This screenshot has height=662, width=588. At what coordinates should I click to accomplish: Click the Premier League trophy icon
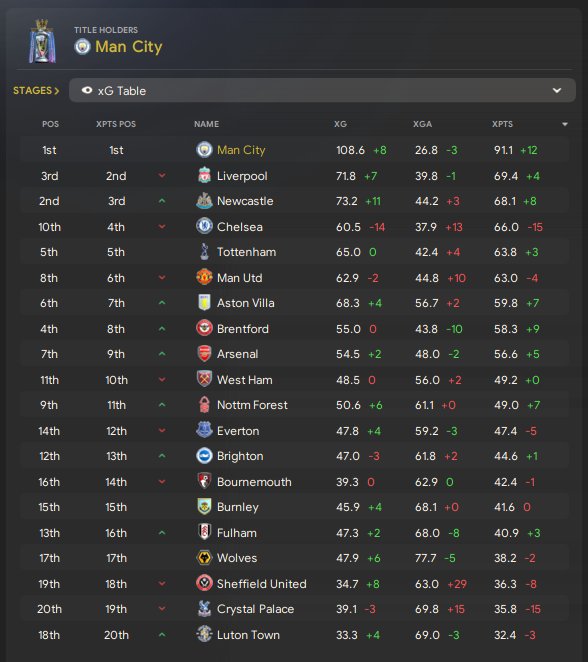pyautogui.click(x=42, y=41)
